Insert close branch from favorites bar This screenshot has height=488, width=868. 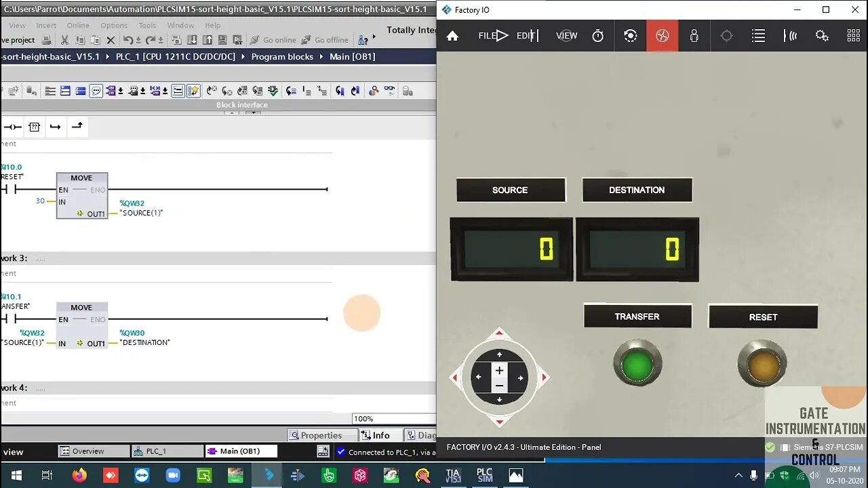[x=77, y=125]
